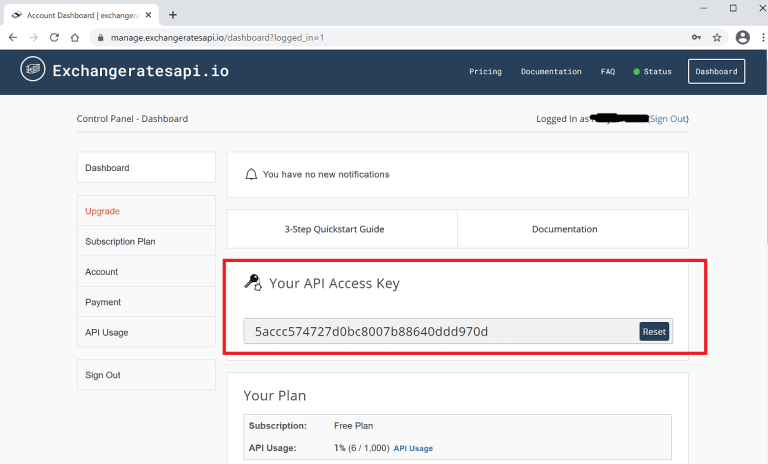
Task: Open Documentation in the top navigation
Action: (x=551, y=72)
